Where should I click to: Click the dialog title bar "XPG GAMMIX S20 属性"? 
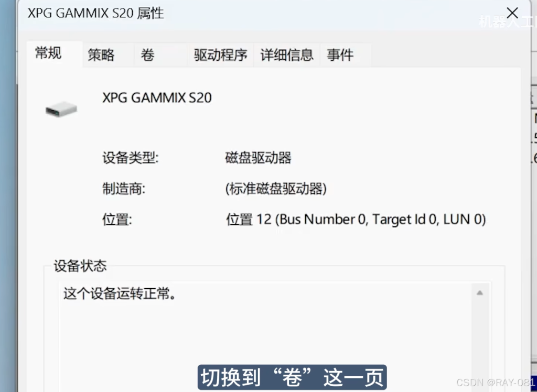click(x=96, y=14)
